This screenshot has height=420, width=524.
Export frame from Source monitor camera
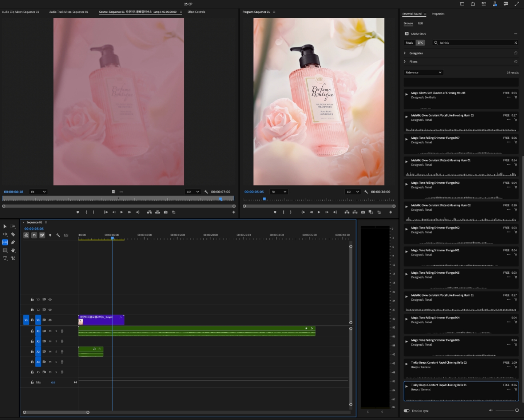[x=166, y=212]
